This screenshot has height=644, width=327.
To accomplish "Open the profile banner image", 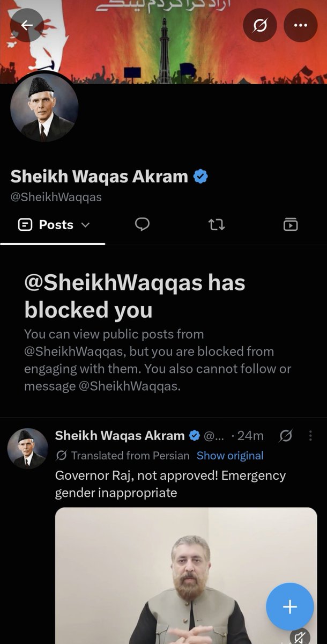I will tap(163, 42).
